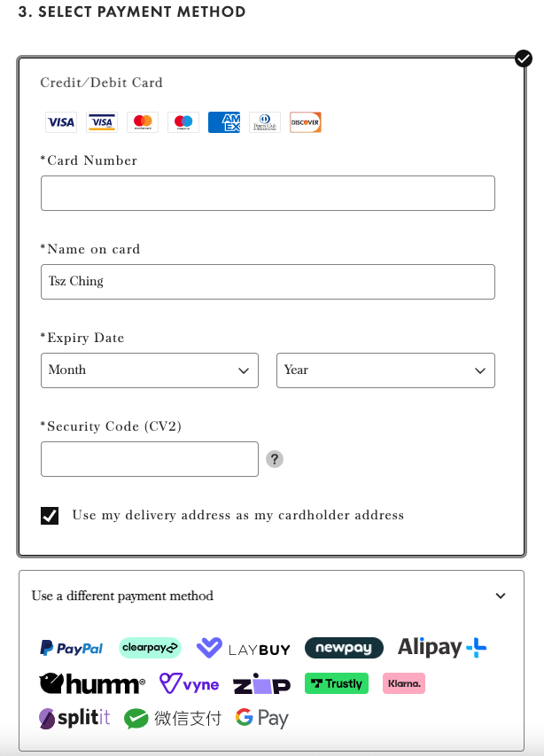Open the security code help icon

[275, 459]
